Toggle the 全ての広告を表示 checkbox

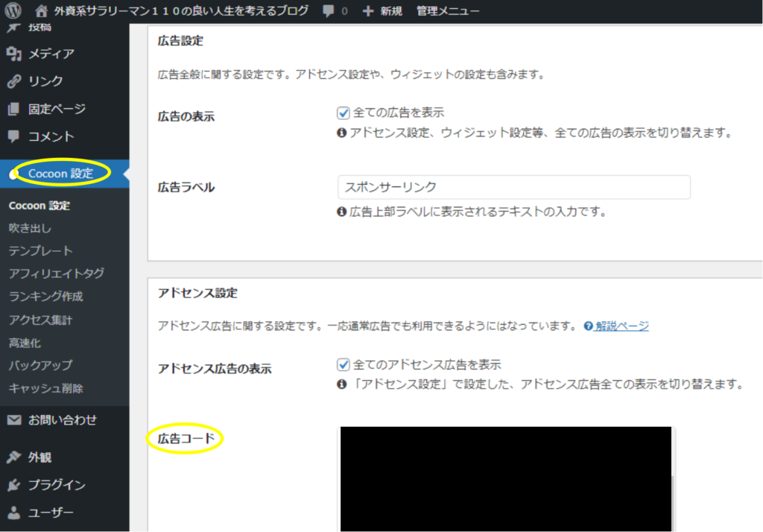[343, 113]
